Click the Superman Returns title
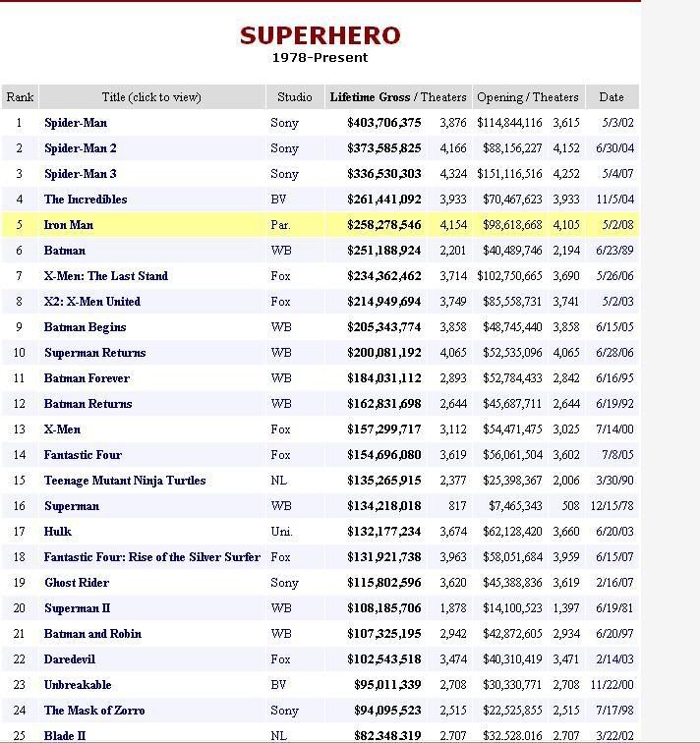The height and width of the screenshot is (743, 700). coord(95,353)
